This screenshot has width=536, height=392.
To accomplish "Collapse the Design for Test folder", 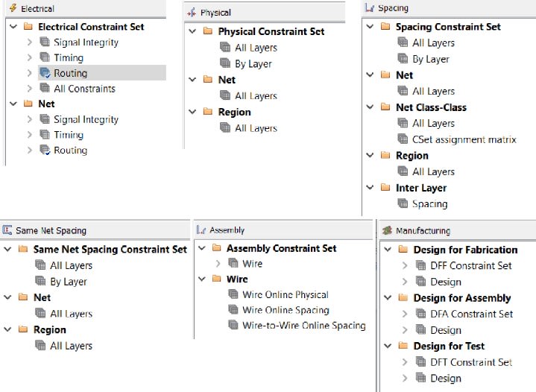I will (387, 347).
